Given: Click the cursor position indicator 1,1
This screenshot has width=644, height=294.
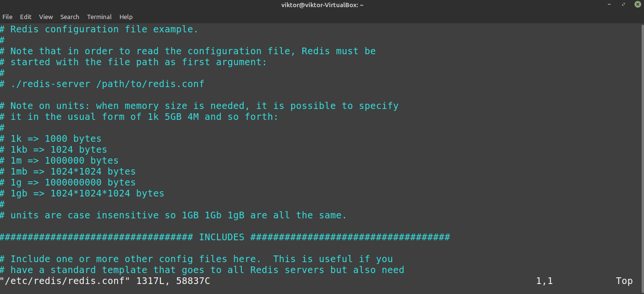Looking at the screenshot, I should point(545,281).
